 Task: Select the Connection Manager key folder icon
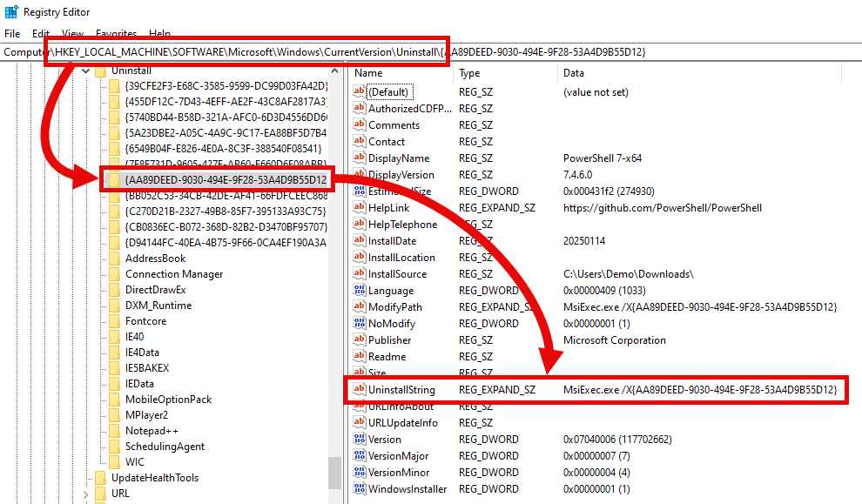coord(114,273)
